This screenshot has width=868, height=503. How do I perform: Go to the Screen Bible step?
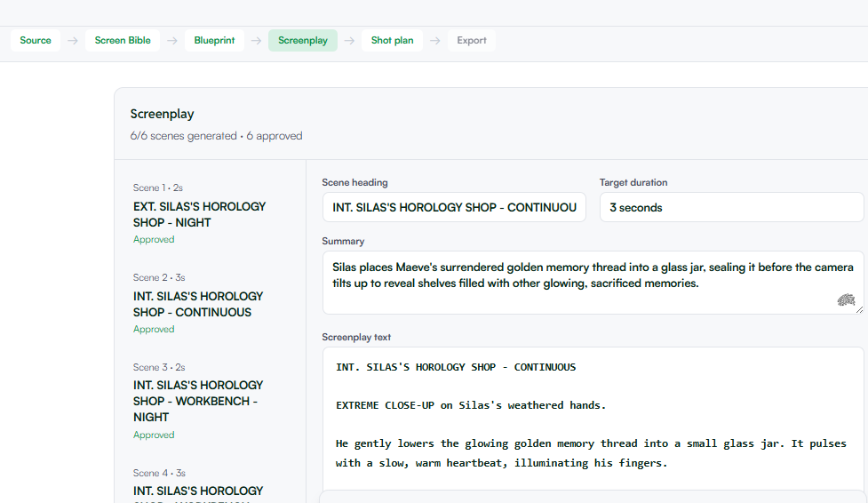123,41
